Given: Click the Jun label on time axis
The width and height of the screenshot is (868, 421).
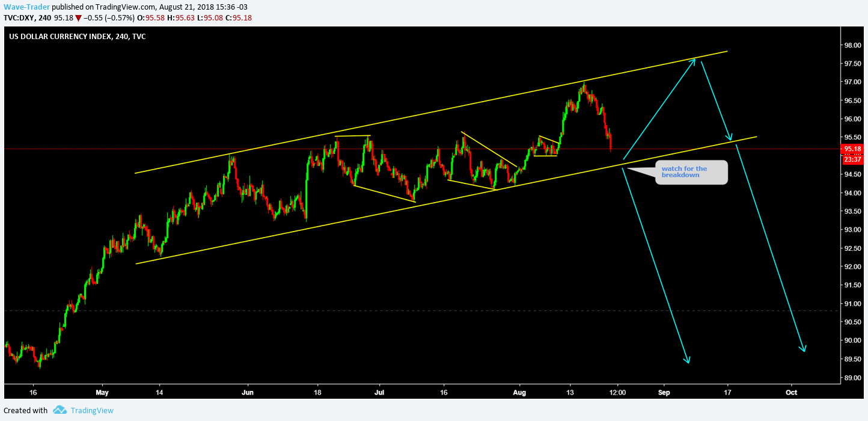Looking at the screenshot, I should pos(247,392).
